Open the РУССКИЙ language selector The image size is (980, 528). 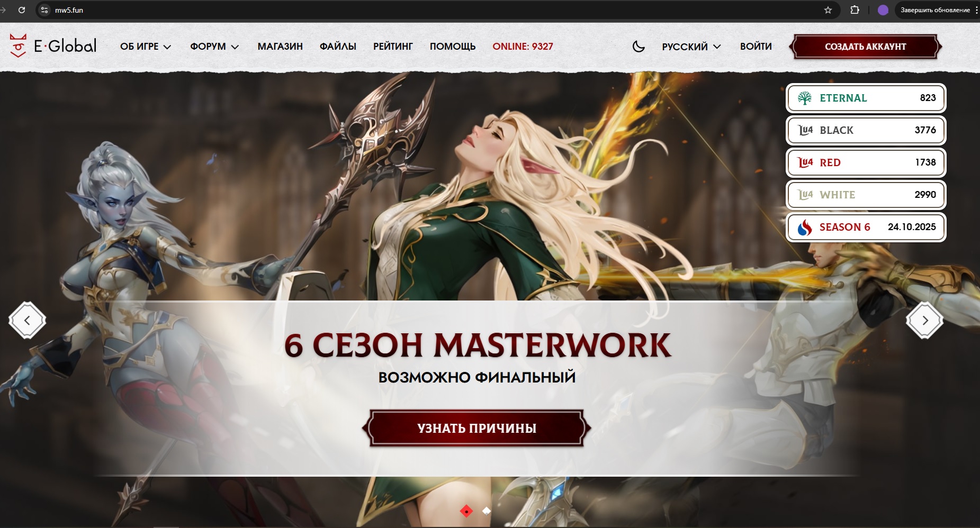click(691, 47)
